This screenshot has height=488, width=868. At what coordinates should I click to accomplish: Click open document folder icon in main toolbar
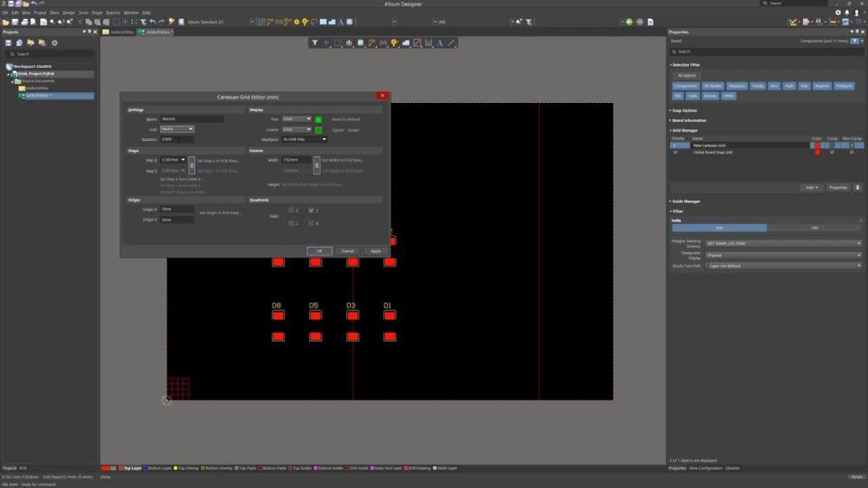point(5,22)
